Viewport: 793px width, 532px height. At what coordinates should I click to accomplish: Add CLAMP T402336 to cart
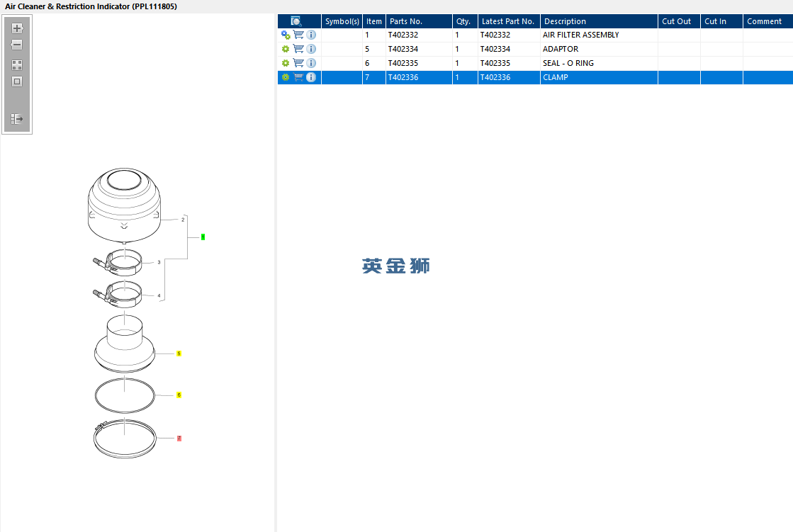[298, 77]
